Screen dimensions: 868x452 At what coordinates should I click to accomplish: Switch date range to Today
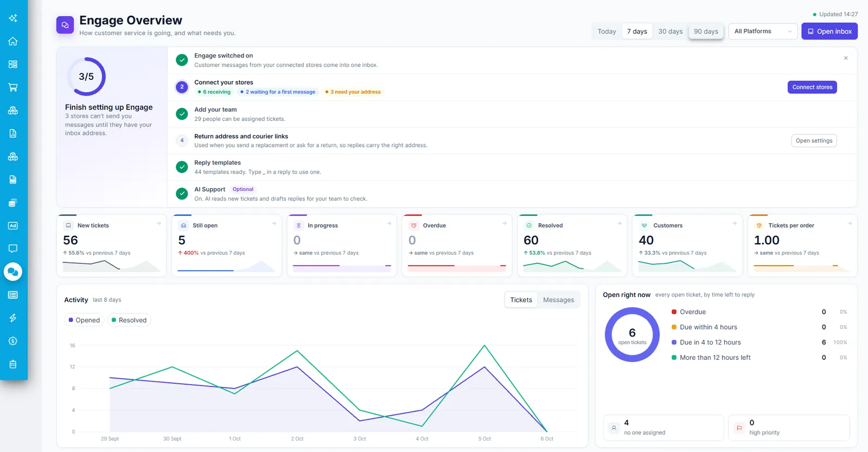(x=607, y=31)
